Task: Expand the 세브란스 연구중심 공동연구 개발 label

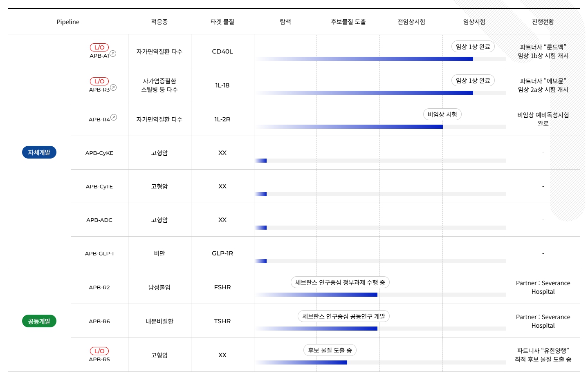Action: [x=343, y=316]
